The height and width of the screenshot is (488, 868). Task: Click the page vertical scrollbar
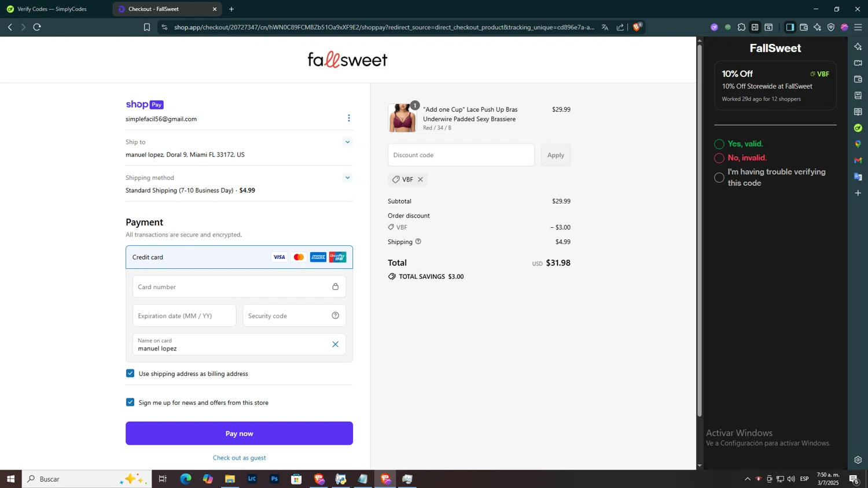tap(699, 231)
